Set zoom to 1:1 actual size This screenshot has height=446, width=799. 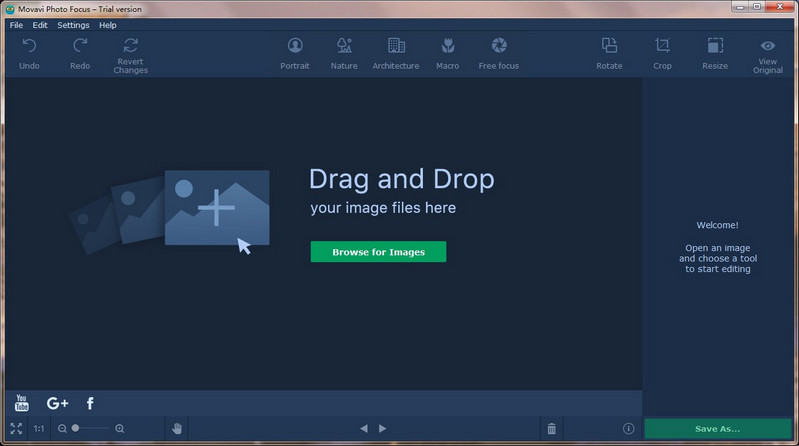pyautogui.click(x=39, y=429)
